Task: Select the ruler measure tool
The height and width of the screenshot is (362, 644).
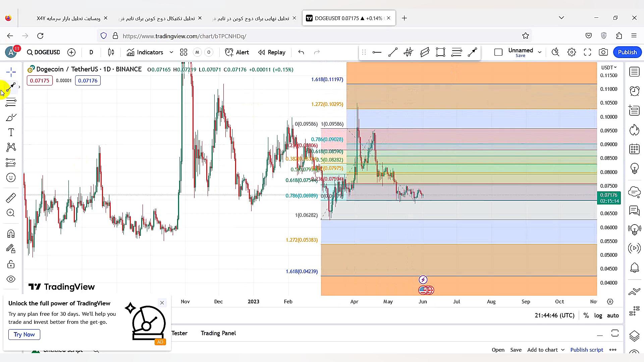Action: pyautogui.click(x=11, y=198)
